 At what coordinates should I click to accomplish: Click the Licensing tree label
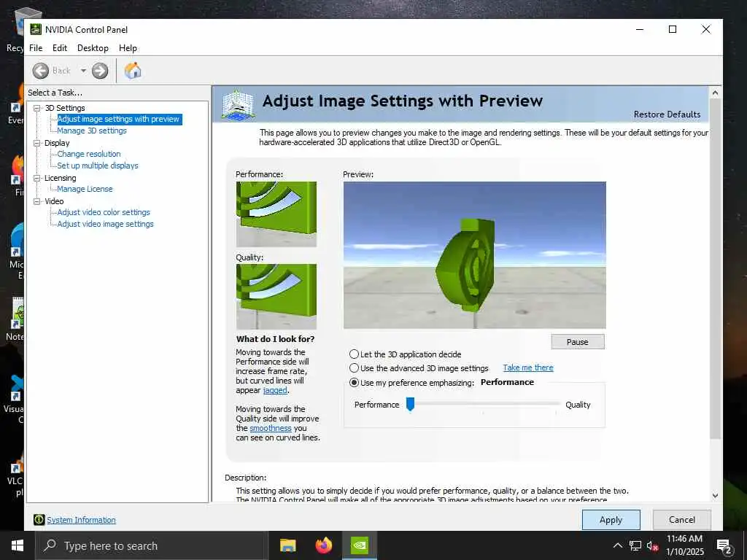(60, 178)
